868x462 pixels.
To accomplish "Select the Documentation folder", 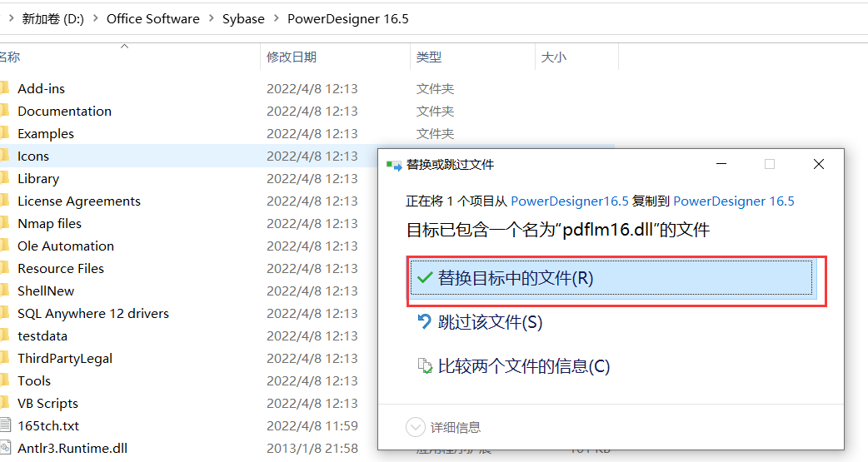I will [x=64, y=112].
